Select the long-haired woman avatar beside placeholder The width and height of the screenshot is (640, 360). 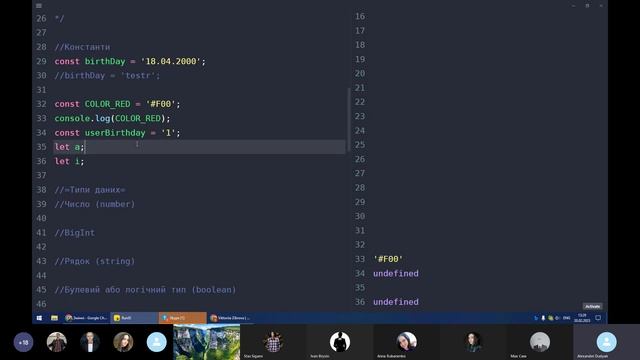(123, 342)
